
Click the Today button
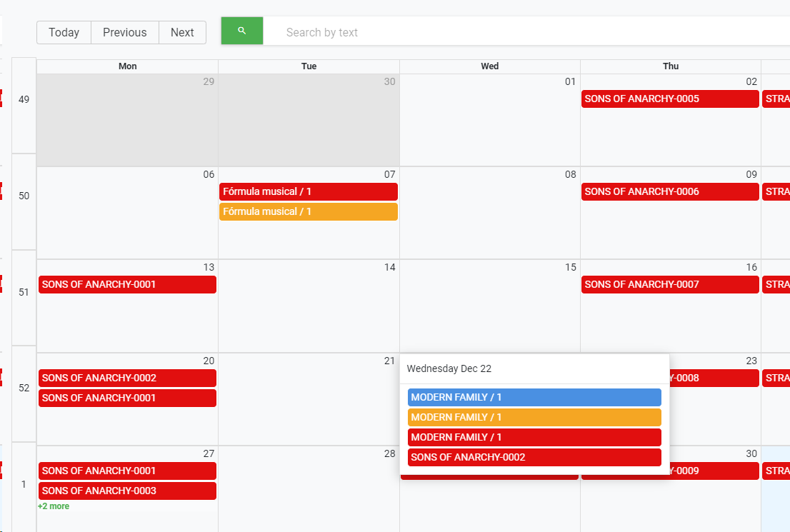click(x=64, y=32)
